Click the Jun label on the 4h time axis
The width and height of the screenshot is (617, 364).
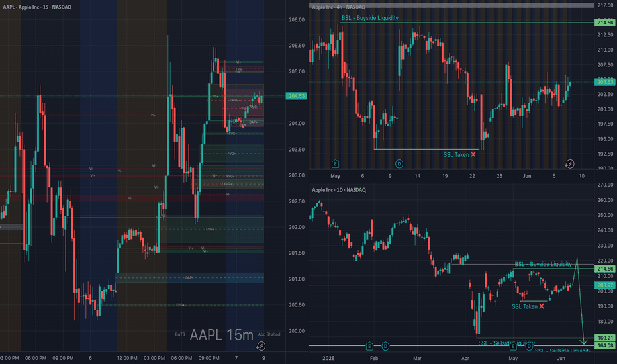526,176
